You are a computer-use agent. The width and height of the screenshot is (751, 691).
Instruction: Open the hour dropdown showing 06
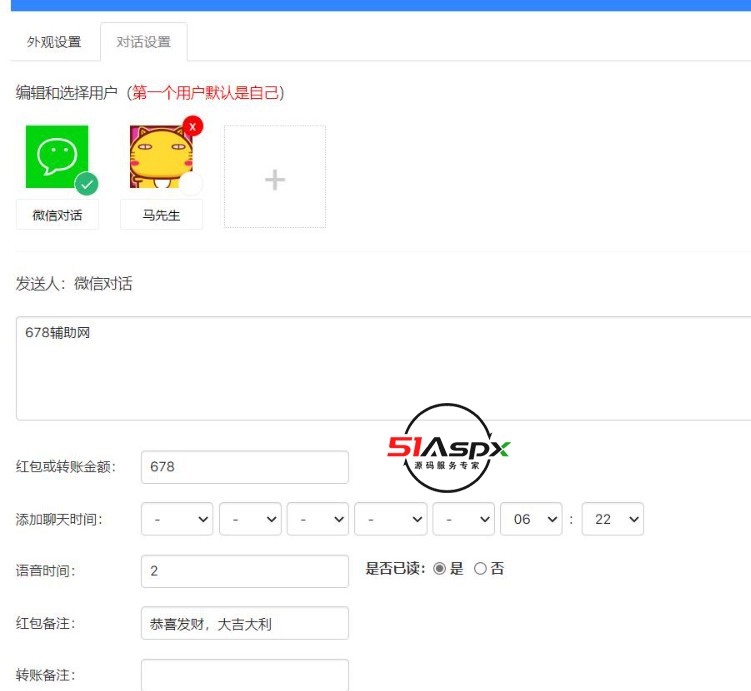pyautogui.click(x=531, y=519)
